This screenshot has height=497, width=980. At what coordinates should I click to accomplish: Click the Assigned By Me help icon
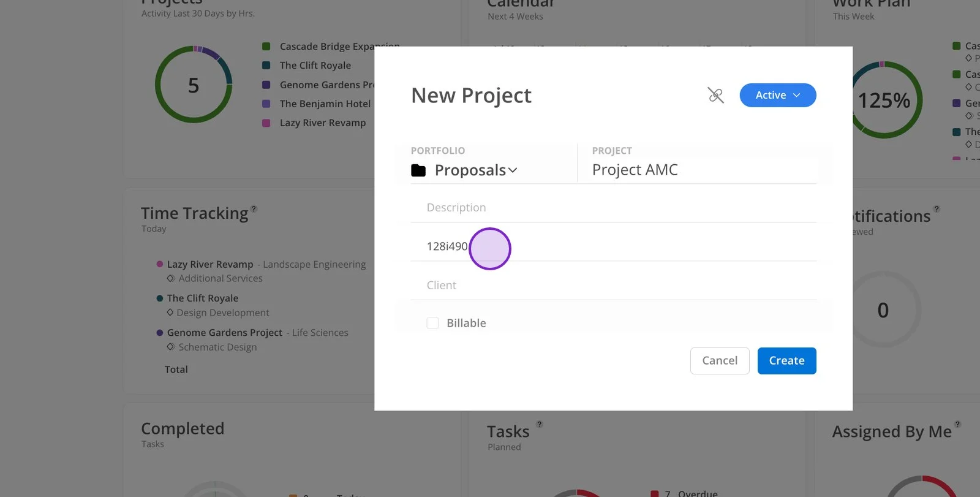(x=958, y=424)
